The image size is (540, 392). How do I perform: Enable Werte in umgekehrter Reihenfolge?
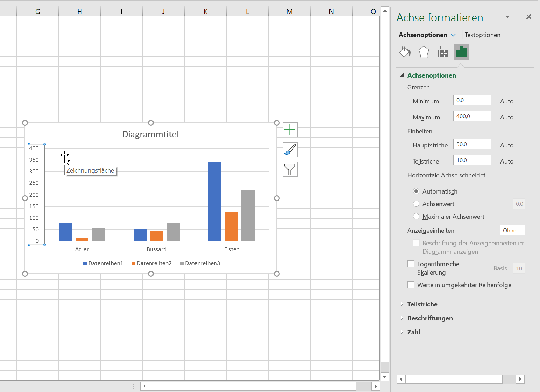(411, 285)
